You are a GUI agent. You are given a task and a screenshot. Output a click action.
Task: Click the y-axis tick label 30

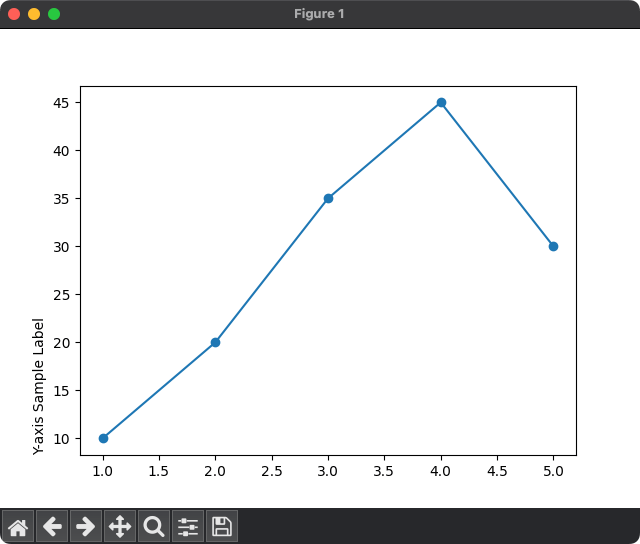61,247
